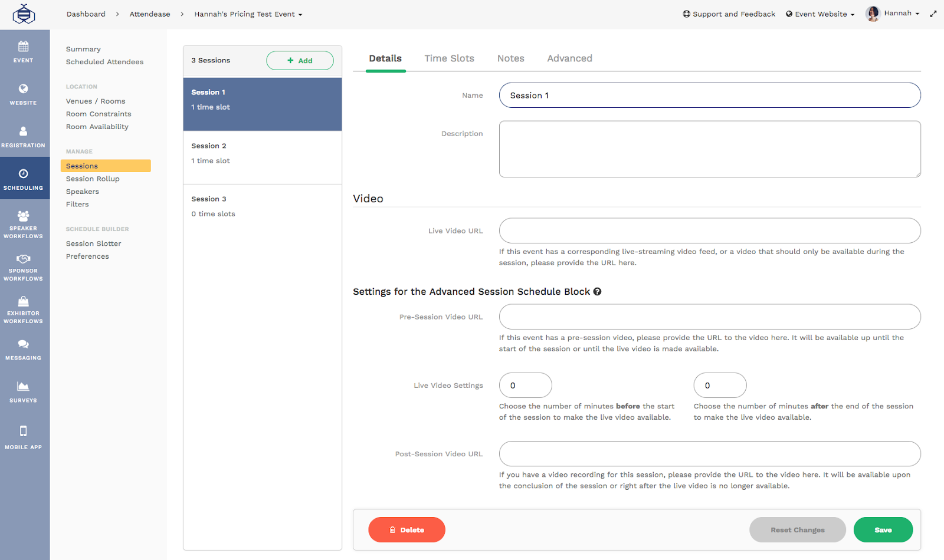Image resolution: width=944 pixels, height=560 pixels.
Task: Expand the Hannah's Pricing Test Event dropdown
Action: (x=248, y=14)
